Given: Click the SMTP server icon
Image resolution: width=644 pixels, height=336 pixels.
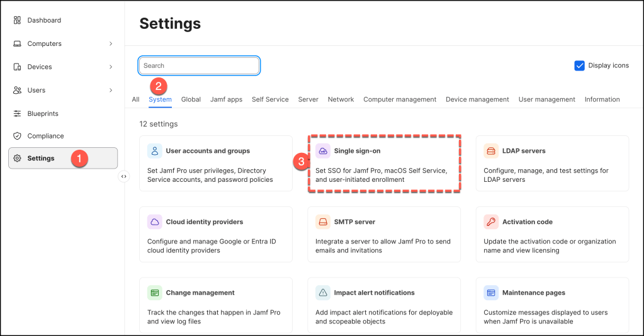Looking at the screenshot, I should (x=323, y=222).
